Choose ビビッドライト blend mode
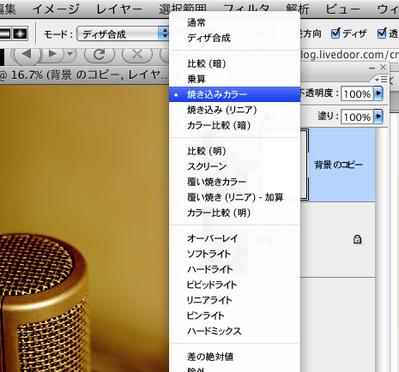Viewport: 399px width, 372px height. [x=235, y=285]
